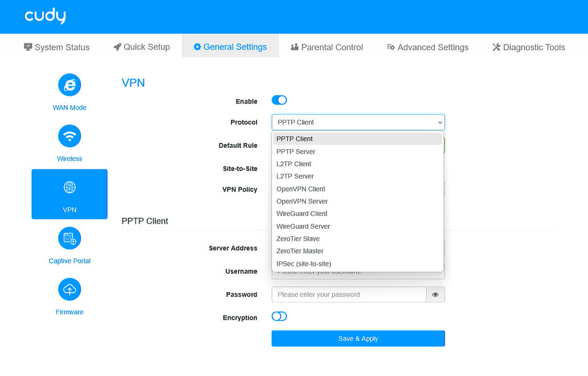
Task: Click the System Status monitor icon
Action: [28, 47]
